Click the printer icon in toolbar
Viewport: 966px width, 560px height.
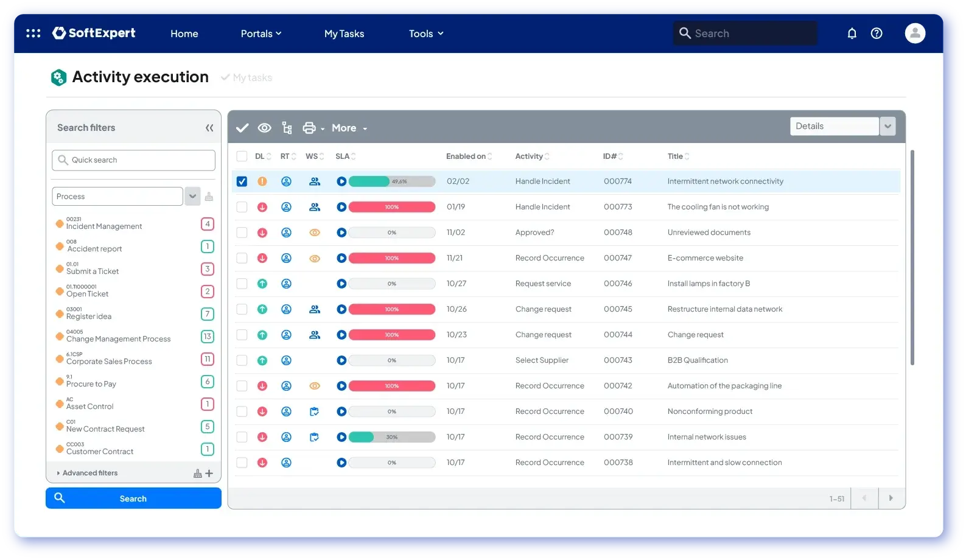pos(309,128)
